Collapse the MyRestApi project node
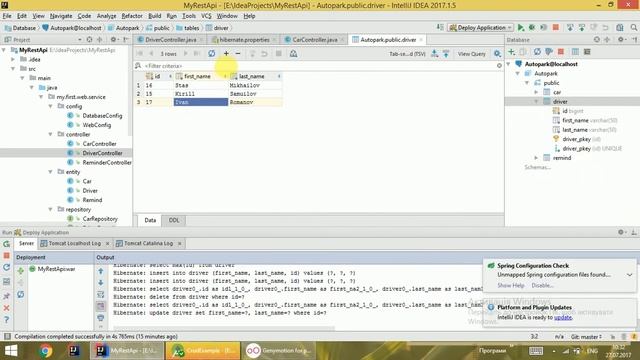Screen dimensions: 640x360 [x=4, y=50]
